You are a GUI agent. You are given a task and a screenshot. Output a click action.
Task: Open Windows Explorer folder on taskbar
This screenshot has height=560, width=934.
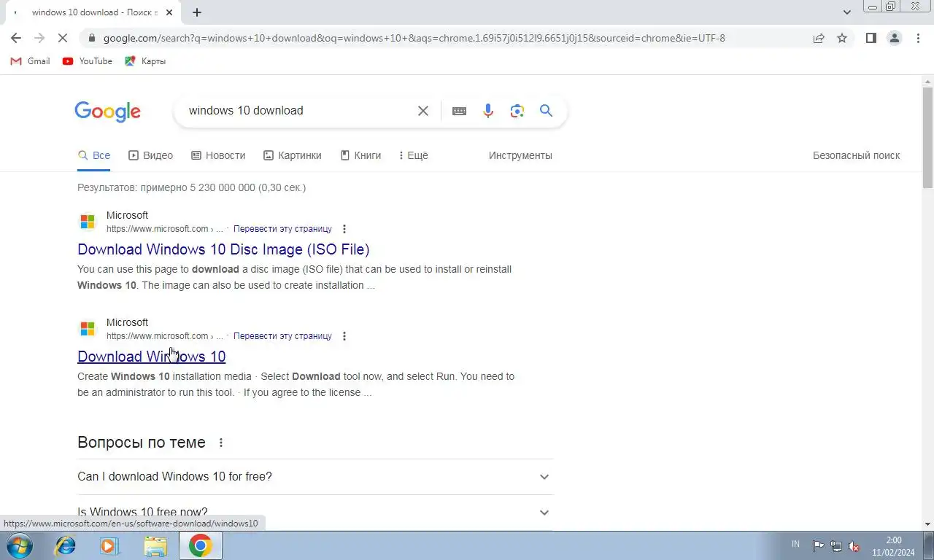[155, 545]
